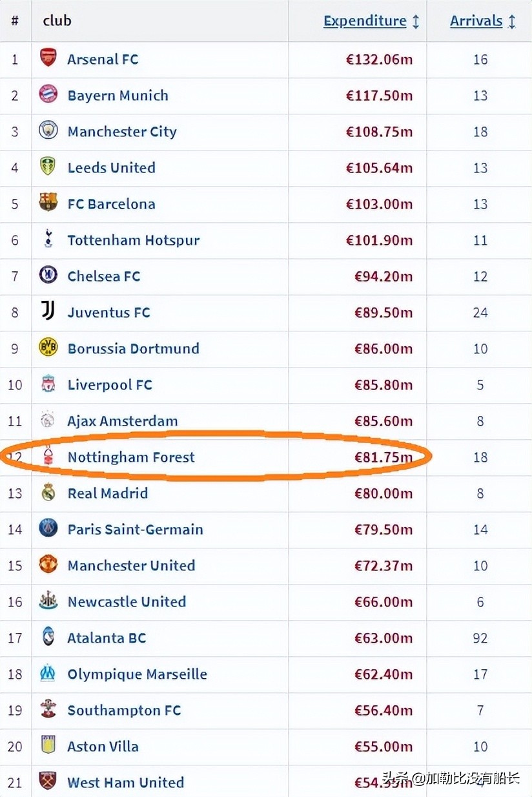Click the Borussia Dortmund BVB crest
Screen dimensions: 532x797
pyautogui.click(x=48, y=347)
